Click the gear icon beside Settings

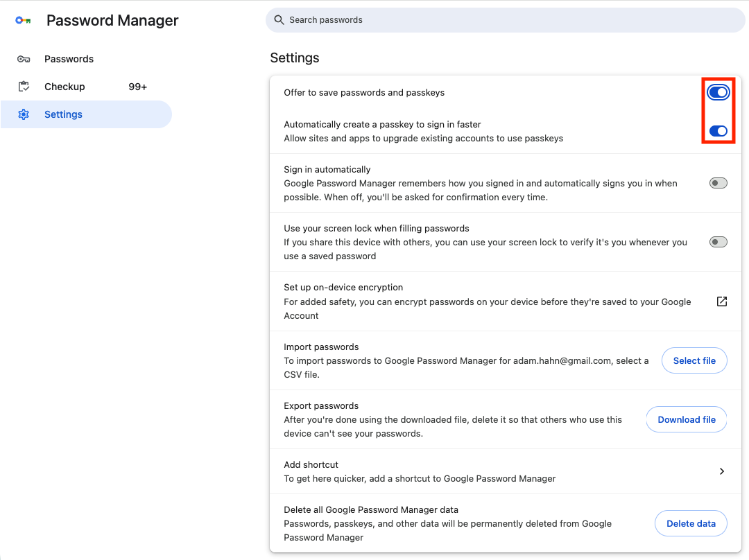pyautogui.click(x=24, y=114)
